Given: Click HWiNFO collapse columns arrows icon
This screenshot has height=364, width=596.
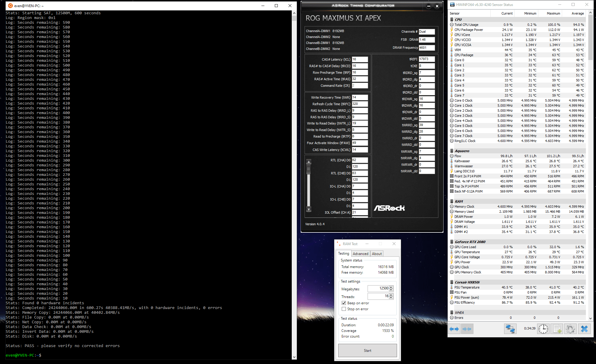Looking at the screenshot, I should (x=467, y=329).
